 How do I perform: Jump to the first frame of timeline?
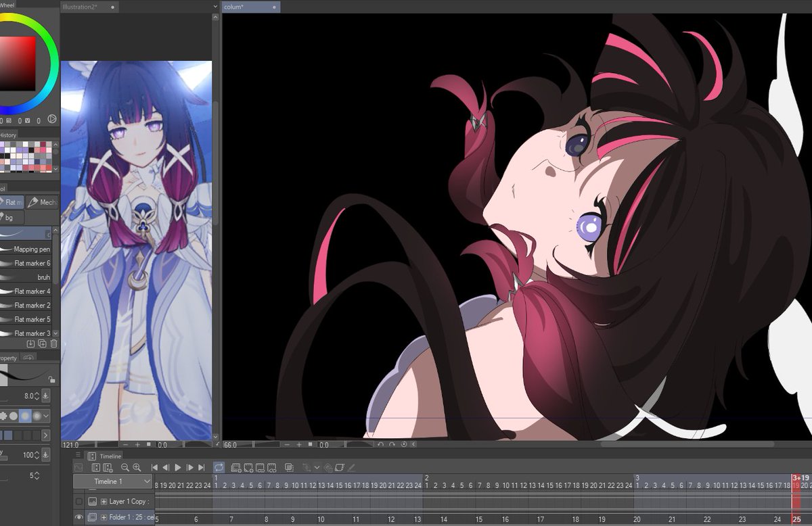(155, 467)
